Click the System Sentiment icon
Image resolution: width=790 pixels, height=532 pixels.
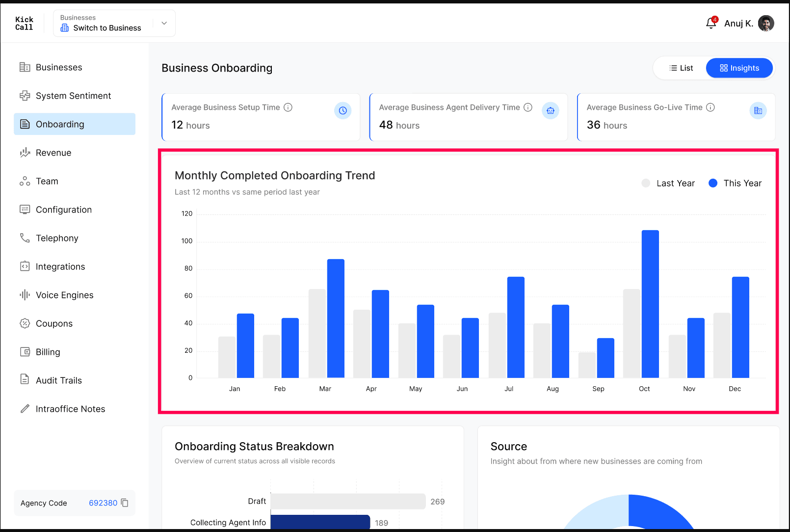(x=25, y=96)
